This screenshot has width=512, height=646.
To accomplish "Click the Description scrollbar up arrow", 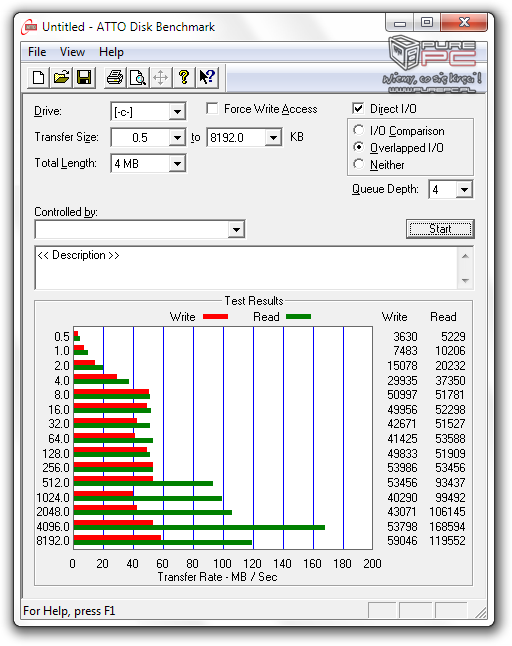I will [465, 256].
